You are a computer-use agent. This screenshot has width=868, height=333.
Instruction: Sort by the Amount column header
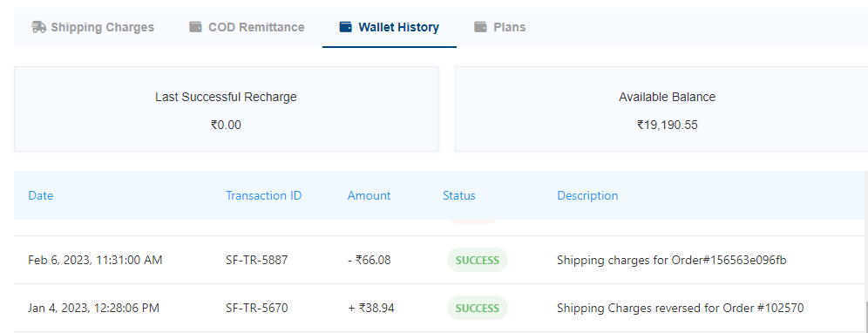369,195
